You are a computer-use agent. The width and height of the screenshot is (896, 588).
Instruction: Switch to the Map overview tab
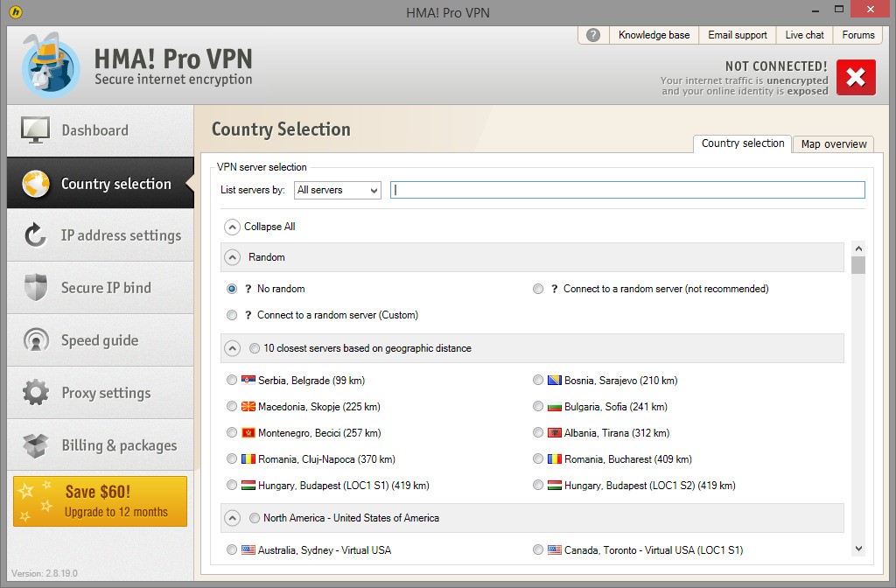click(x=833, y=144)
